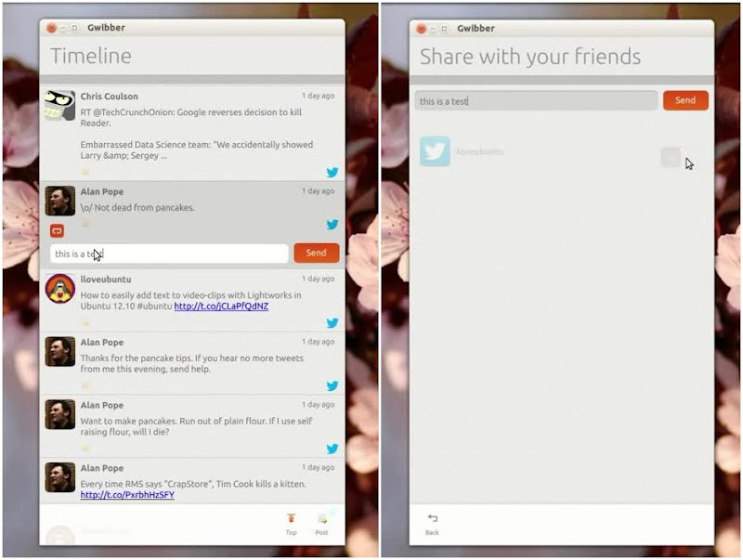Click Twitter icon on 'Thanks for the pancake tips' post
This screenshot has height=560, width=743.
tap(332, 386)
